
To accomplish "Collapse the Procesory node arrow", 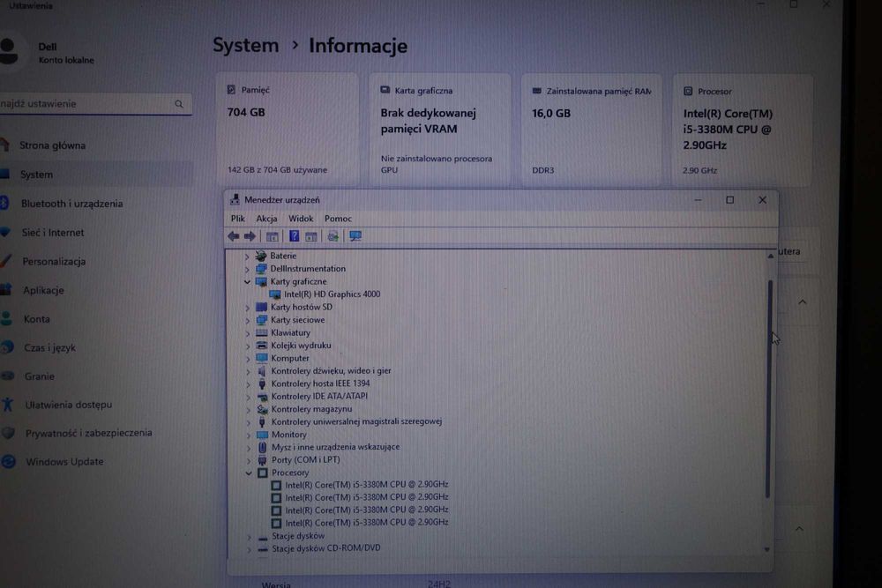I will click(x=249, y=473).
